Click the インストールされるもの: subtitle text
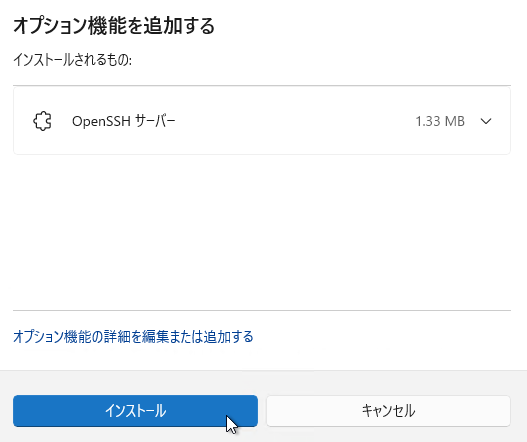This screenshot has width=527, height=442. point(72,60)
